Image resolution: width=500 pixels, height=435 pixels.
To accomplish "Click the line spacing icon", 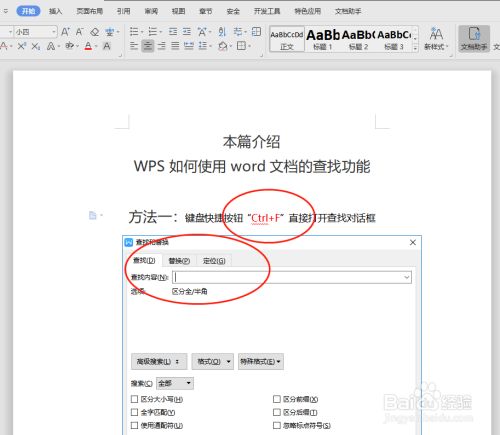I will pos(203,46).
